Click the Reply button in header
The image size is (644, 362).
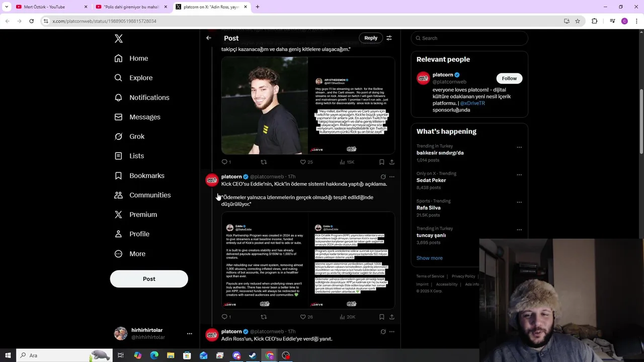(371, 38)
